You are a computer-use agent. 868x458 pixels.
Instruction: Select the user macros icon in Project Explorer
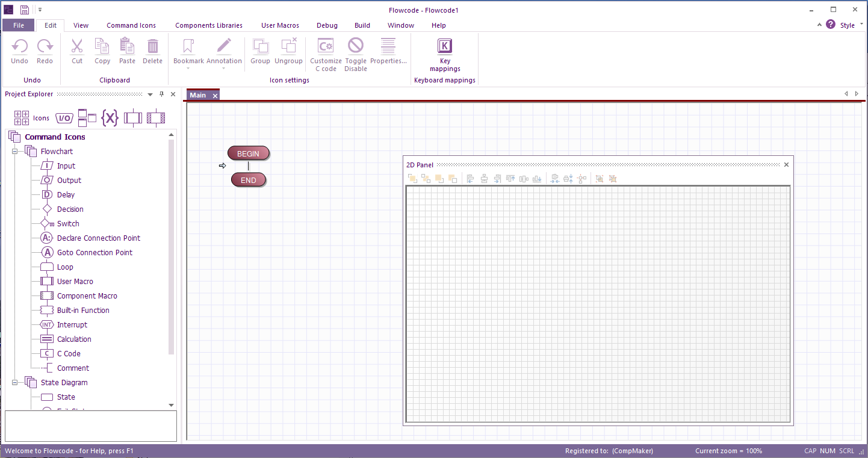[x=133, y=118]
